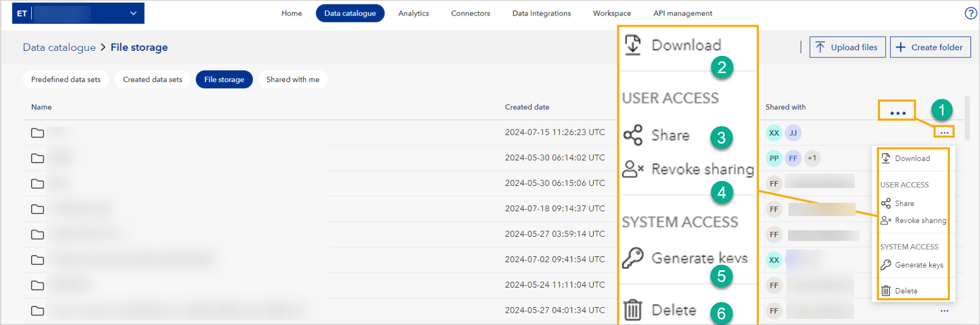Click the vertical scrollbar of the file list

[x=967, y=118]
